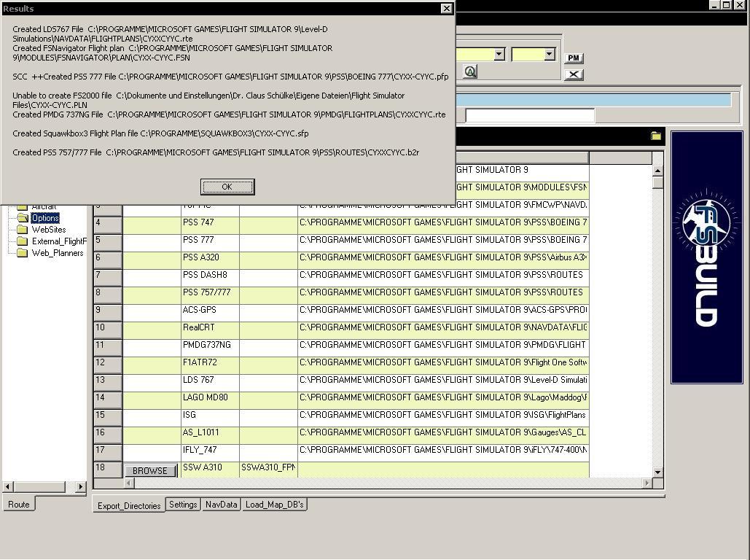Click the Lago\Maddog path cell in row 14
Image resolution: width=750 pixels, height=560 pixels.
pyautogui.click(x=443, y=400)
